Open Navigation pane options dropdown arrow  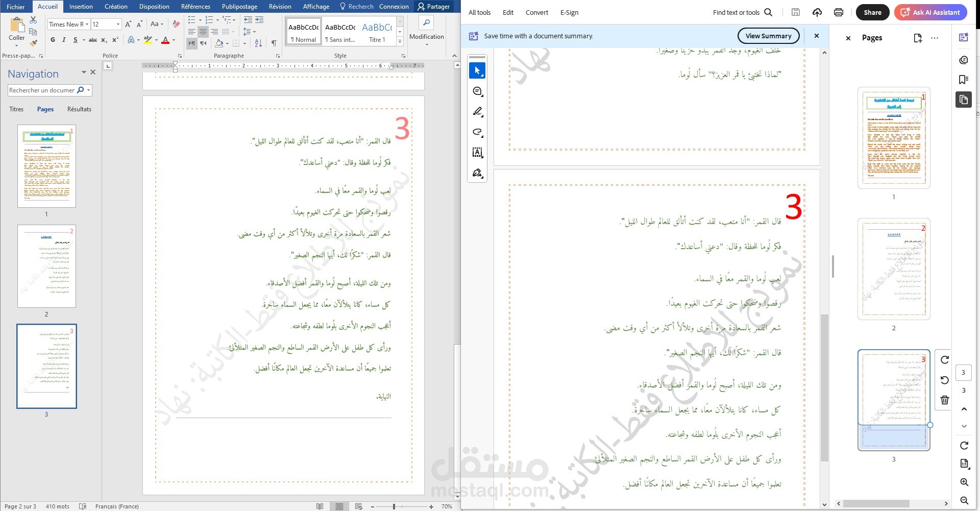click(84, 72)
